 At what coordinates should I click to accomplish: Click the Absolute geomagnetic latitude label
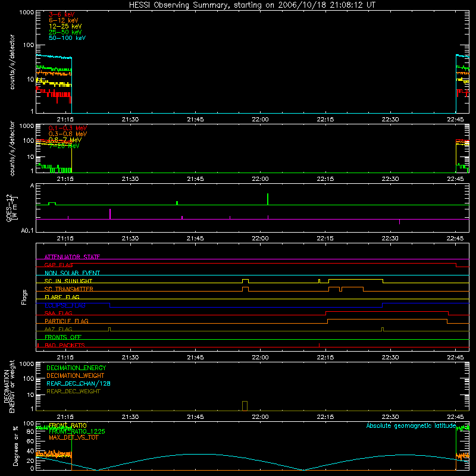[411, 425]
